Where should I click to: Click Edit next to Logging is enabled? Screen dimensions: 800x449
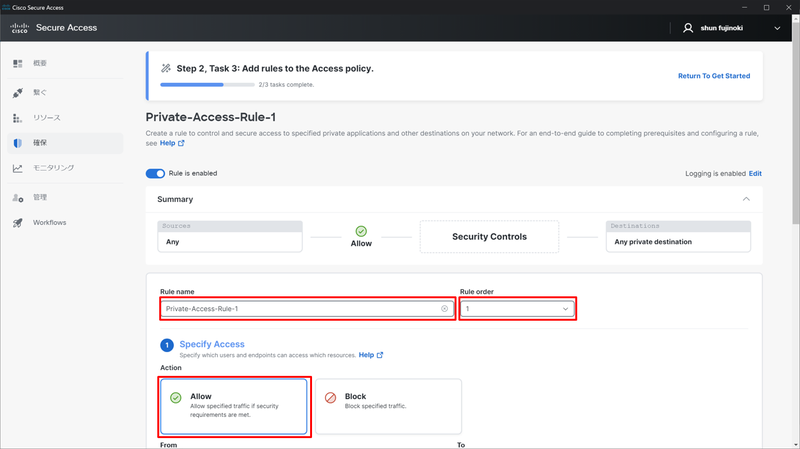point(755,173)
